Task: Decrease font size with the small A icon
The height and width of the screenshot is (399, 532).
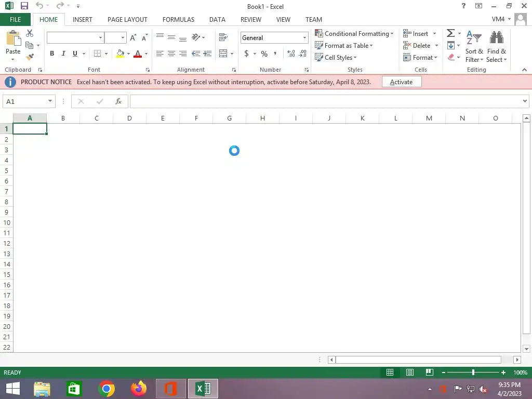Action: pyautogui.click(x=144, y=37)
